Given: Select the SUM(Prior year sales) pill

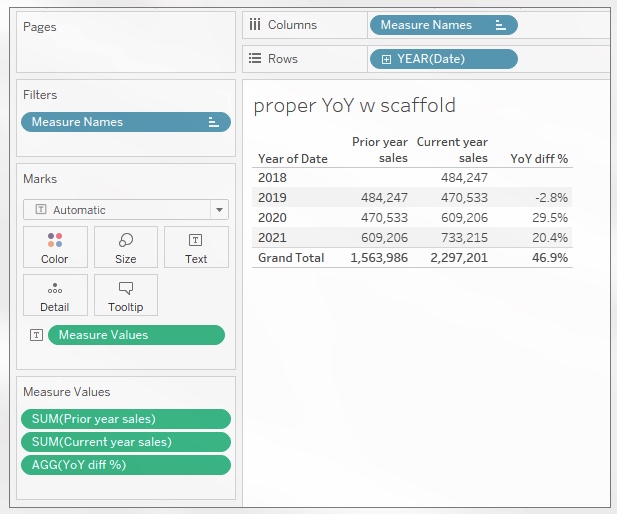Looking at the screenshot, I should tap(126, 419).
